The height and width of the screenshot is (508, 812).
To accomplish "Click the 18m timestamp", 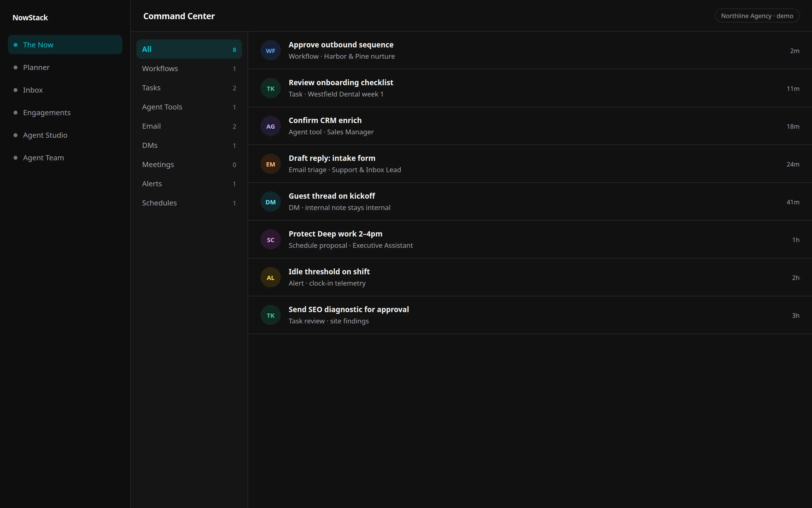I will pos(793,126).
